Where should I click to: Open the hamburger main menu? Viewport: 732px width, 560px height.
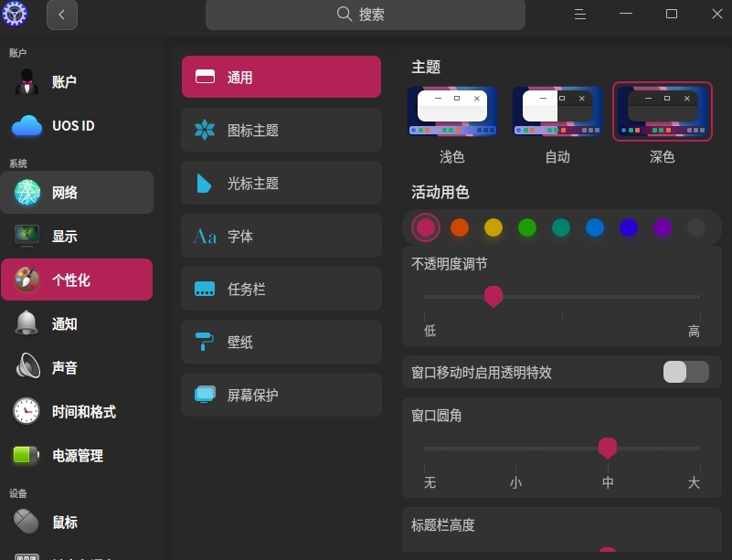click(579, 15)
